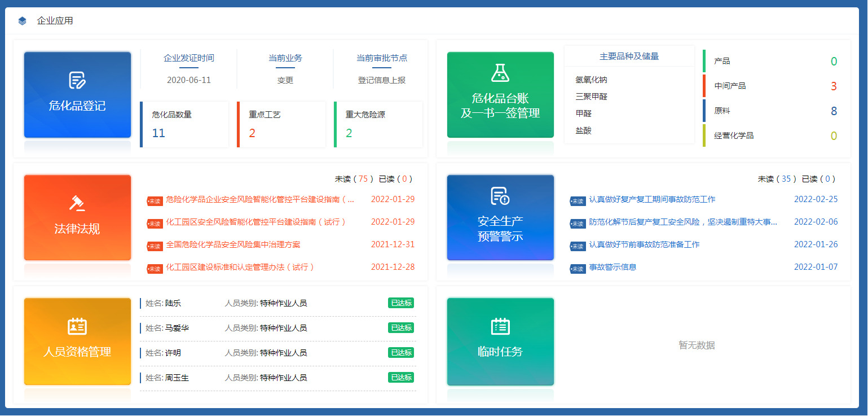The height and width of the screenshot is (416, 868).
Task: Open 认真做好复产复工期间事故防范工作 notice
Action: click(652, 199)
